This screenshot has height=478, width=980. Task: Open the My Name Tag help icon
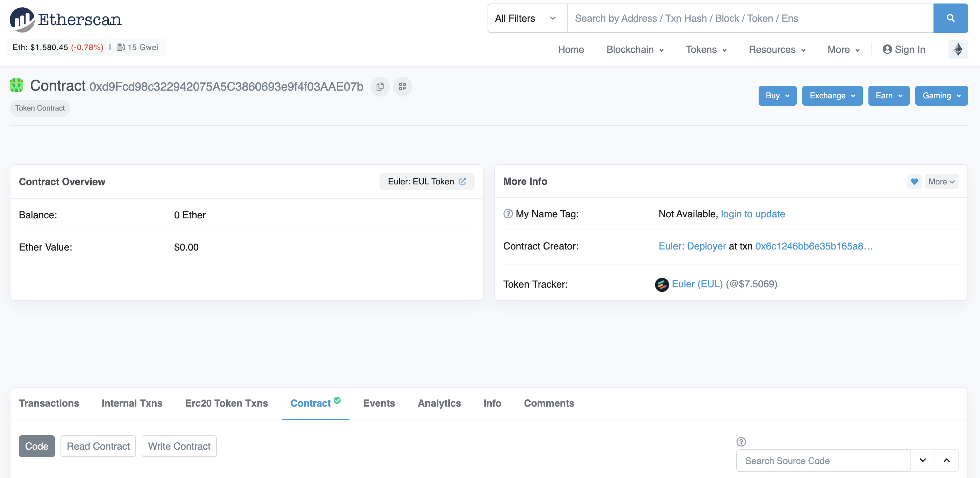507,214
